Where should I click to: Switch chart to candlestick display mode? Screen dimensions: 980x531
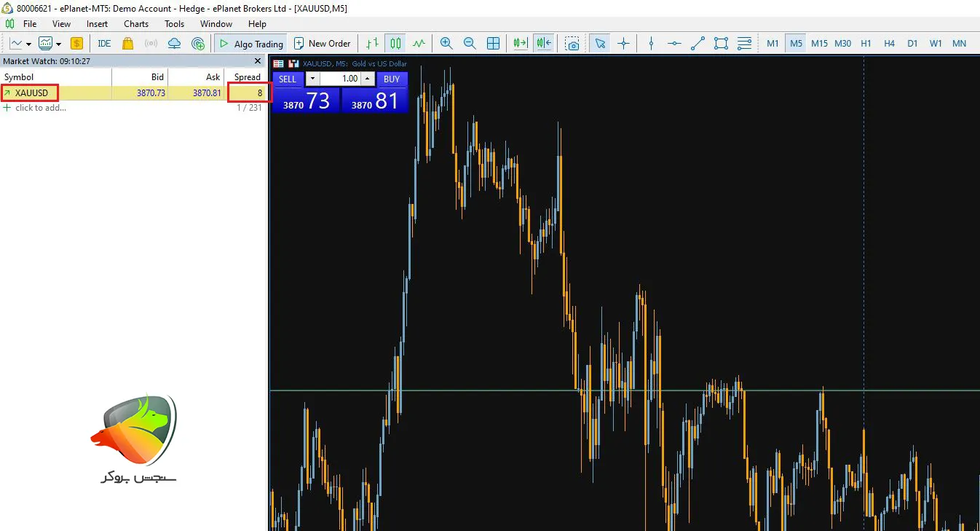[x=395, y=44]
